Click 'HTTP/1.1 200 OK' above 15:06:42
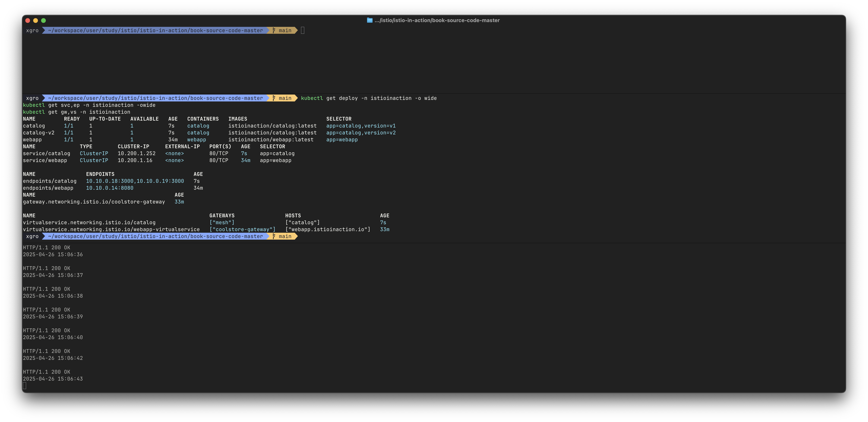868x422 pixels. (x=46, y=351)
